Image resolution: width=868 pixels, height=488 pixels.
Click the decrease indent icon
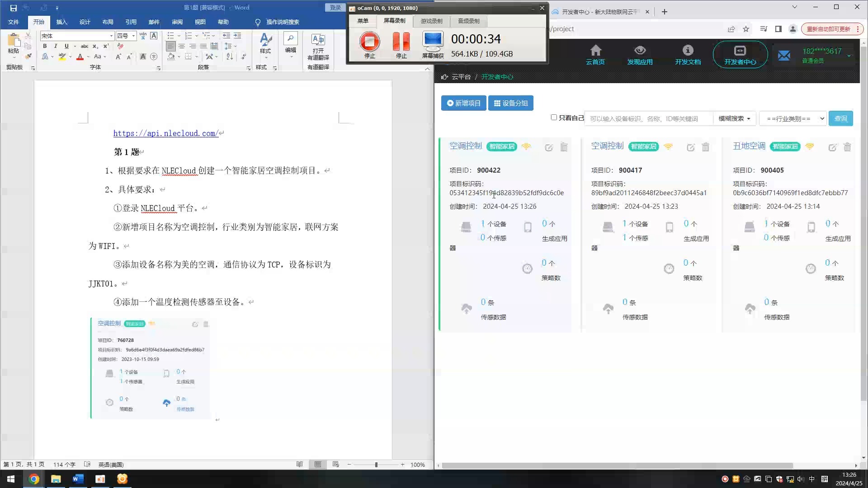point(226,36)
